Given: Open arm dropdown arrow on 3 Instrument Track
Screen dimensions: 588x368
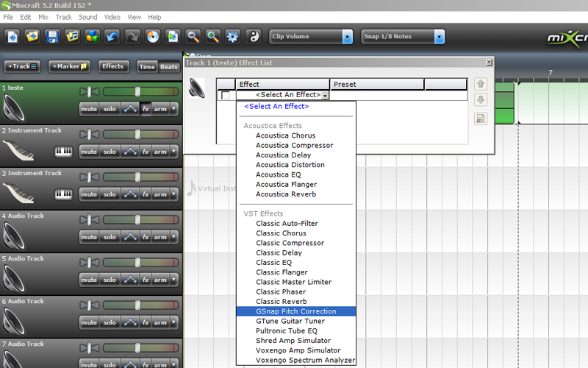Looking at the screenshot, I should coord(173,194).
